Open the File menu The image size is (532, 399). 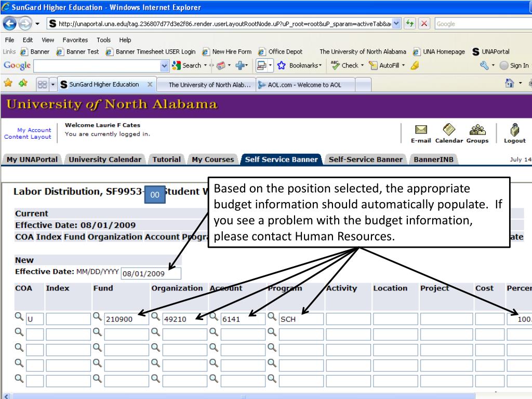[x=9, y=40]
